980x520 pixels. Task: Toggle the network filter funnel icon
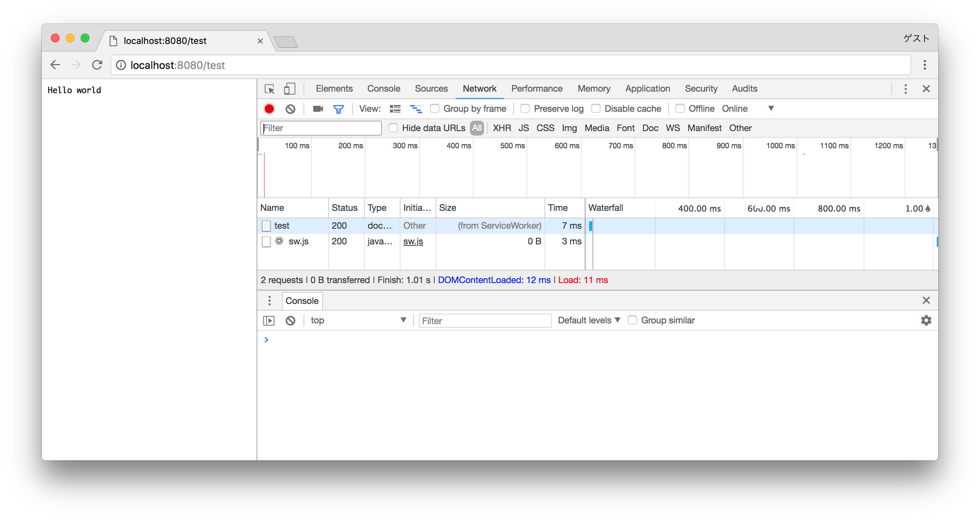(338, 109)
